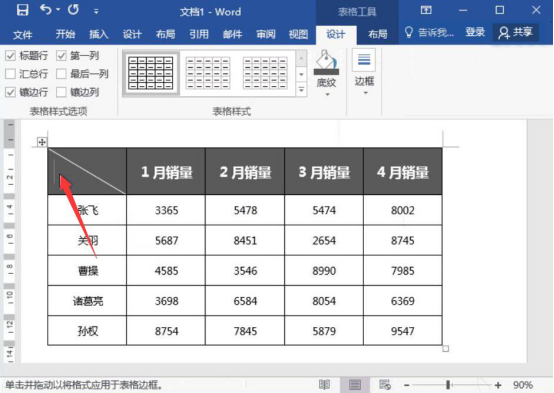Select the second table style thumbnail

pyautogui.click(x=208, y=73)
